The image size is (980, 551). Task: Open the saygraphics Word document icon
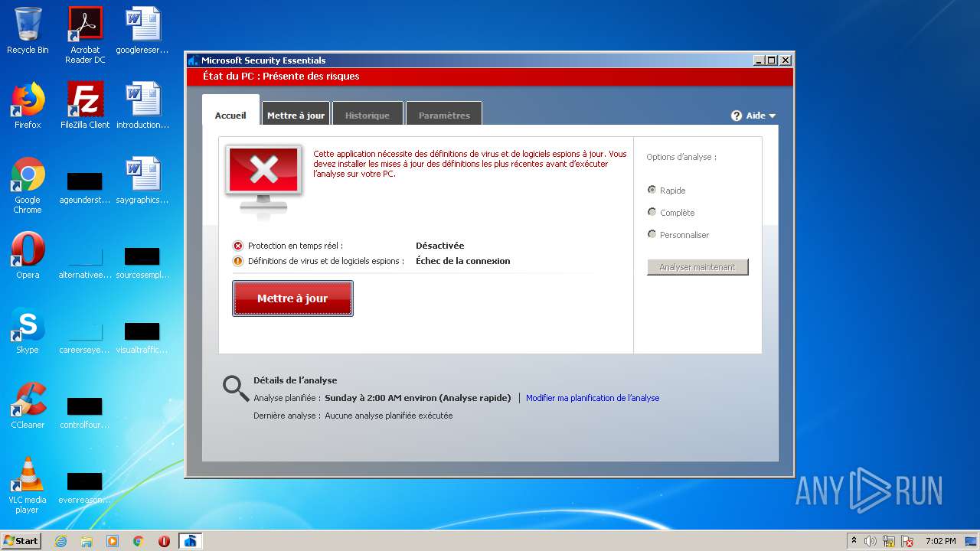click(x=142, y=181)
